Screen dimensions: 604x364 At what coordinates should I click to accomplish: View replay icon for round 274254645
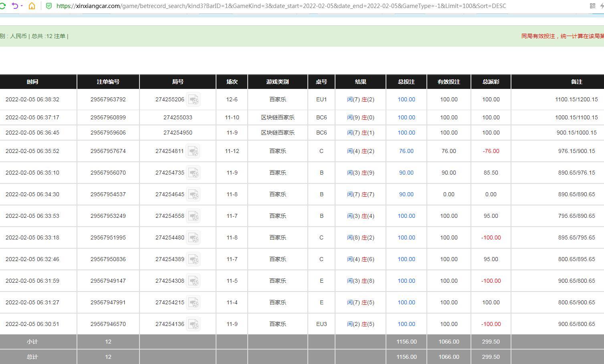[193, 195]
